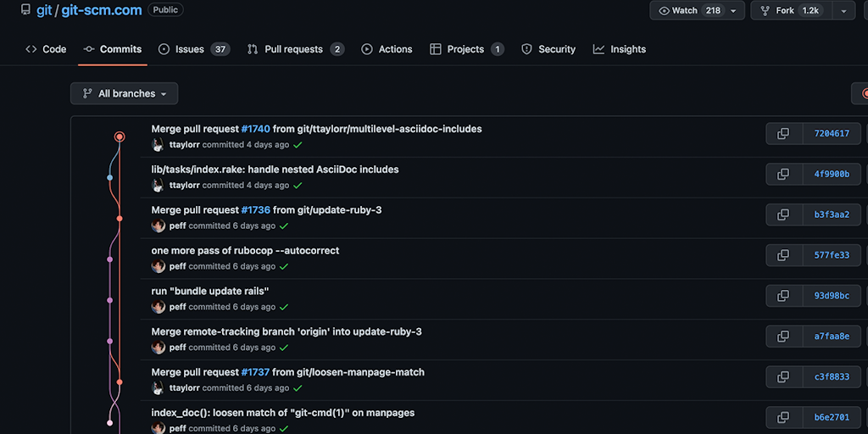
Task: Open pull request #1737 link
Action: pos(255,373)
